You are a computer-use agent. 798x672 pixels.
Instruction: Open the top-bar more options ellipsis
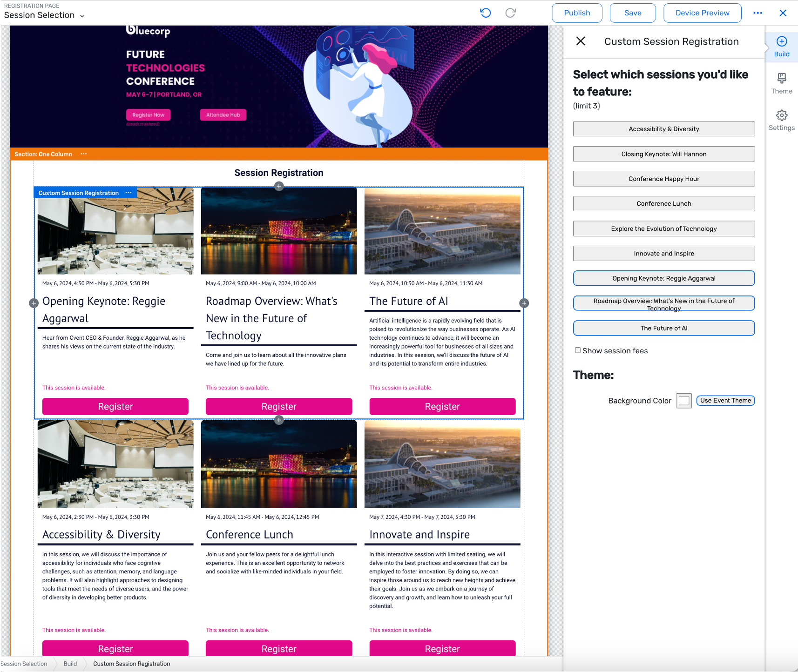pyautogui.click(x=758, y=13)
